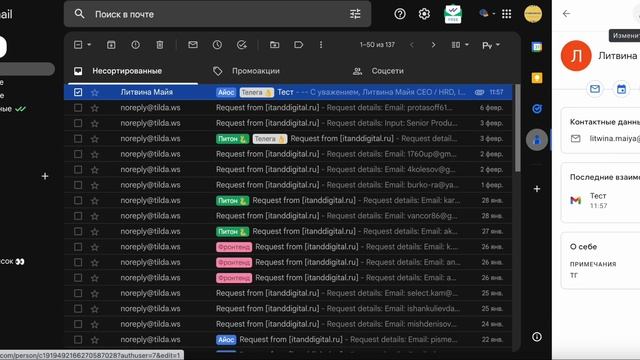This screenshot has width=640, height=360.
Task: Open Contacts side panel icon
Action: 537,140
